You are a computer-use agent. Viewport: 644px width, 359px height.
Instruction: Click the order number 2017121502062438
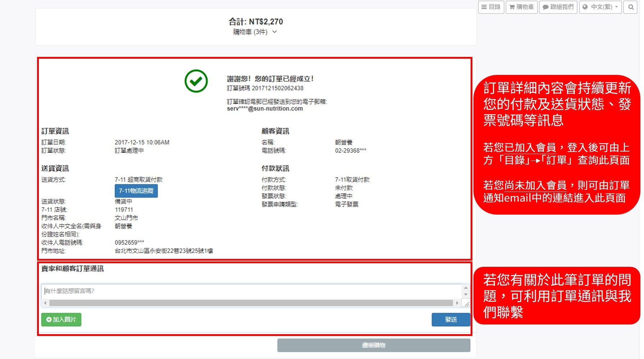pos(277,88)
